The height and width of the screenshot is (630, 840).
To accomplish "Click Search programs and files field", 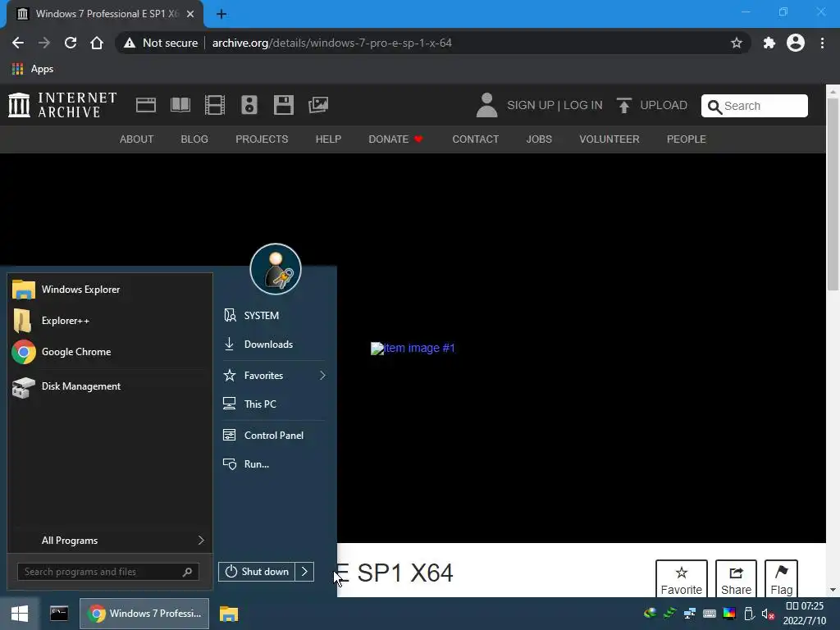I will [108, 572].
